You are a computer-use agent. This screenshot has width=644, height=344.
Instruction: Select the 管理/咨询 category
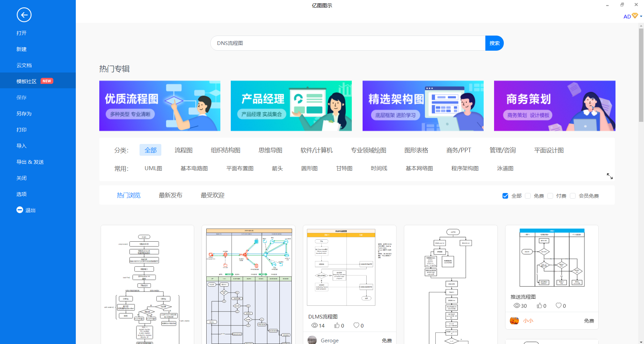pos(502,150)
